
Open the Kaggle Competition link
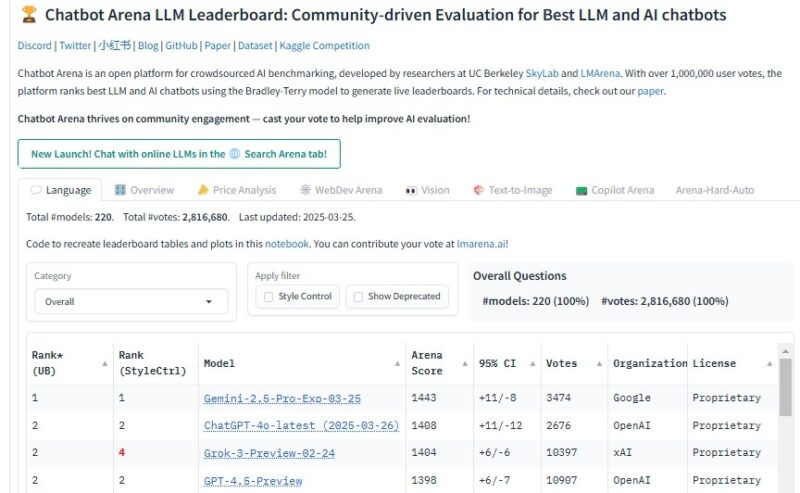click(x=324, y=46)
